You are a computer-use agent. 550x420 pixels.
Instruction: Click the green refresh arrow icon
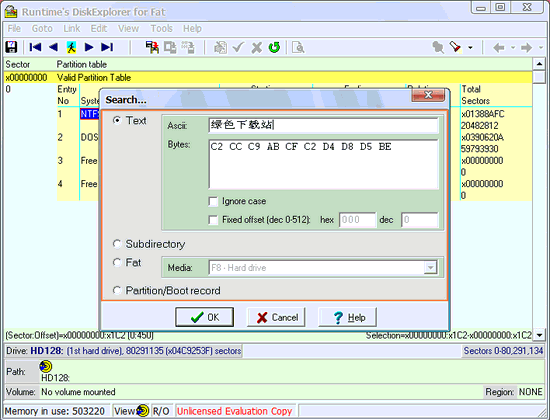[x=274, y=47]
